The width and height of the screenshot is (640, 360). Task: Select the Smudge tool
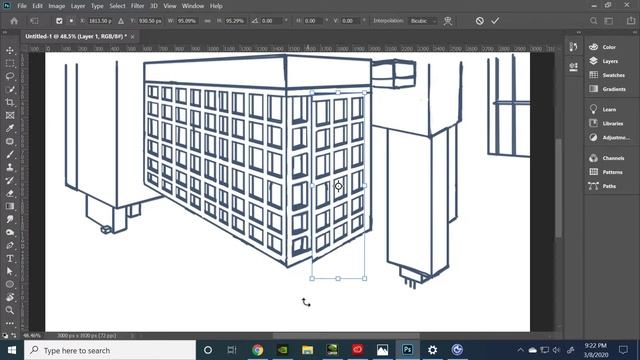(10, 219)
